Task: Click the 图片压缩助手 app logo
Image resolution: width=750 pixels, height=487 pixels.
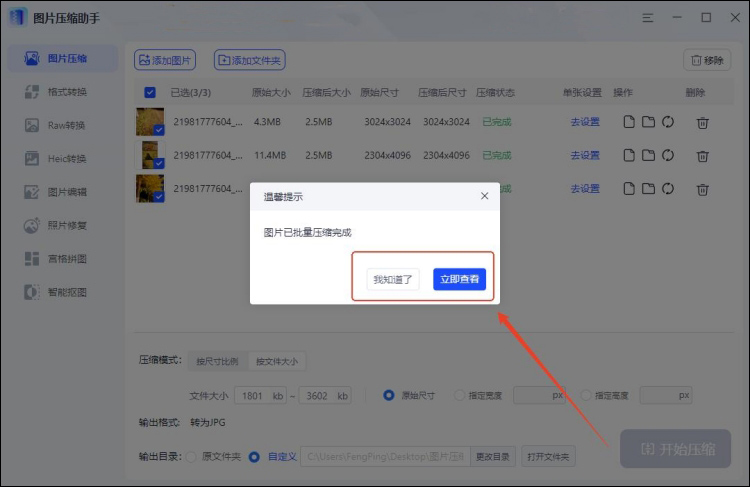Action: click(18, 18)
